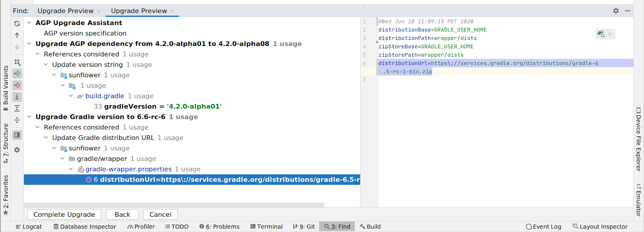Click the Gradle sync elephant icon
The image size is (644, 232).
601,34
